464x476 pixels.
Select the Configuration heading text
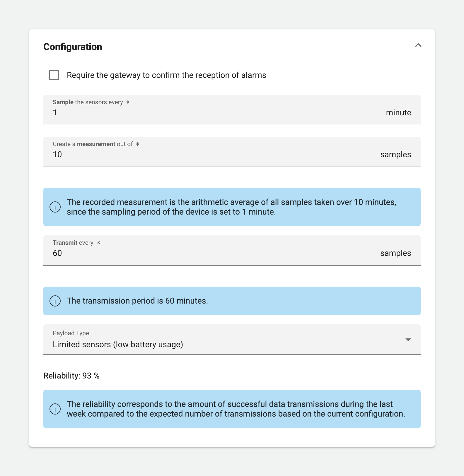pos(72,47)
